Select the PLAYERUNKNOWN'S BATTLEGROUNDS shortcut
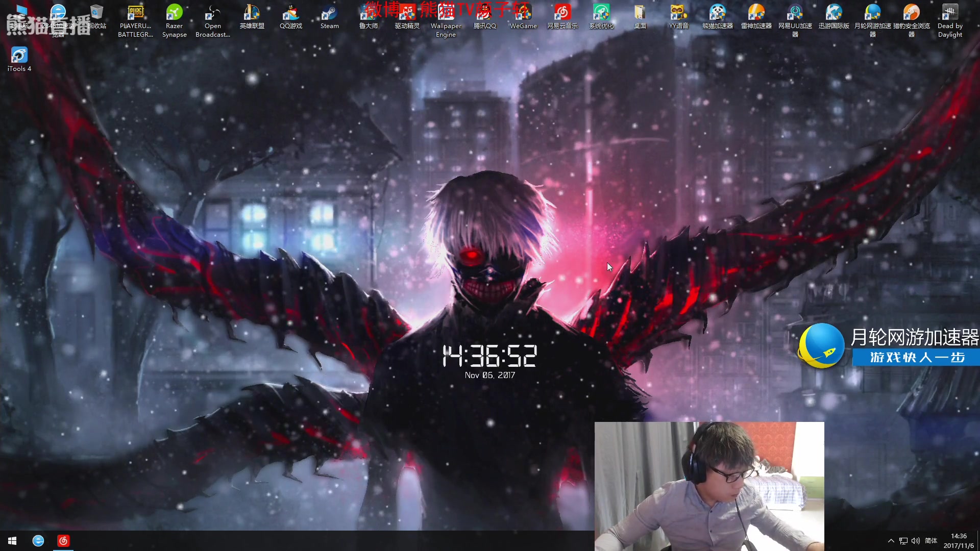The image size is (980, 551). point(136,20)
